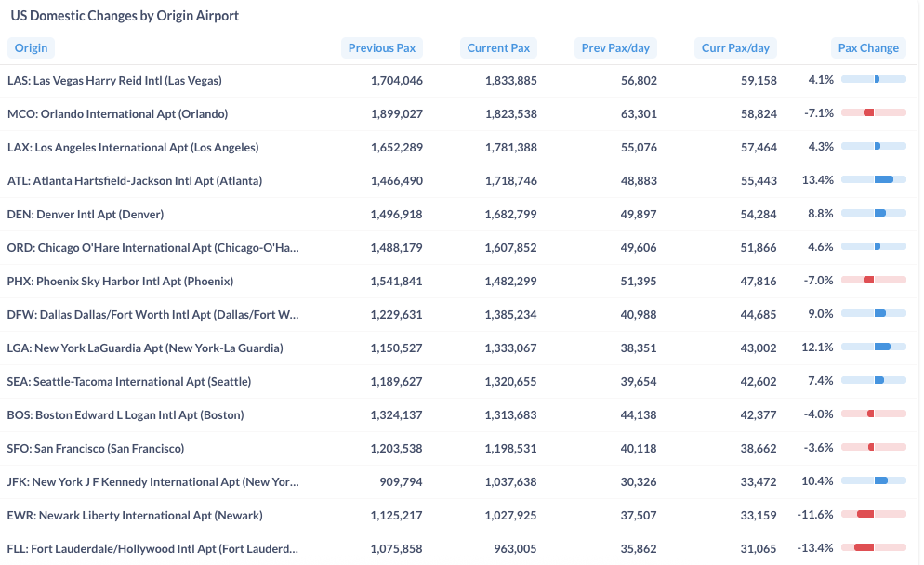The height and width of the screenshot is (565, 924).
Task: Click LAX Los Angeles International origin name
Action: [x=133, y=147]
